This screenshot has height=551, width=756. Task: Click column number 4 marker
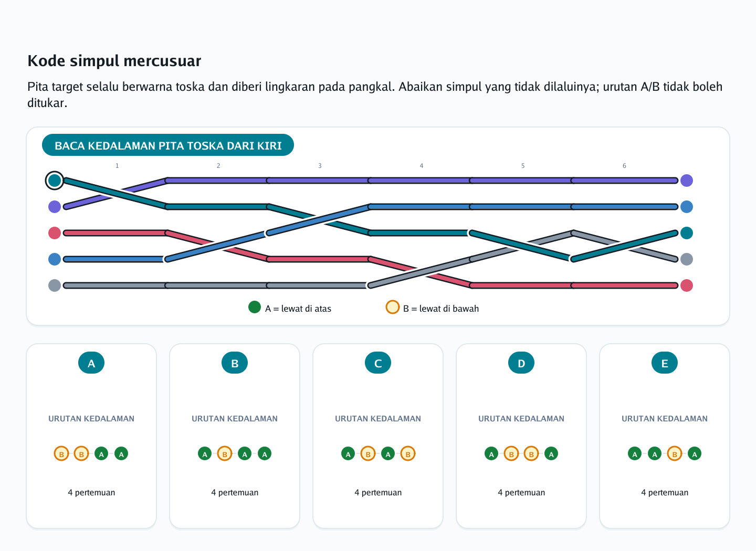click(422, 166)
